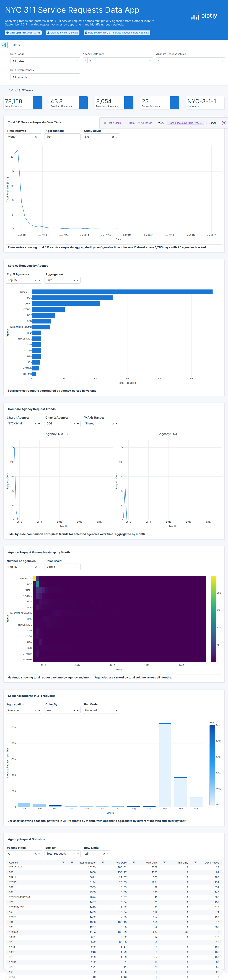Open the Date Range dropdown
Image resolution: width=228 pixels, height=980 pixels.
pyautogui.click(x=45, y=61)
